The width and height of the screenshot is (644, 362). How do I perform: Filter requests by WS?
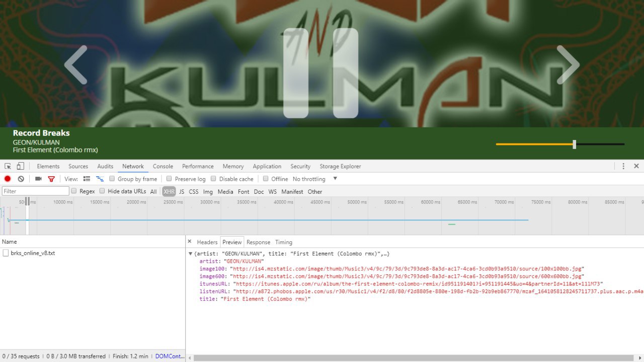pyautogui.click(x=273, y=192)
